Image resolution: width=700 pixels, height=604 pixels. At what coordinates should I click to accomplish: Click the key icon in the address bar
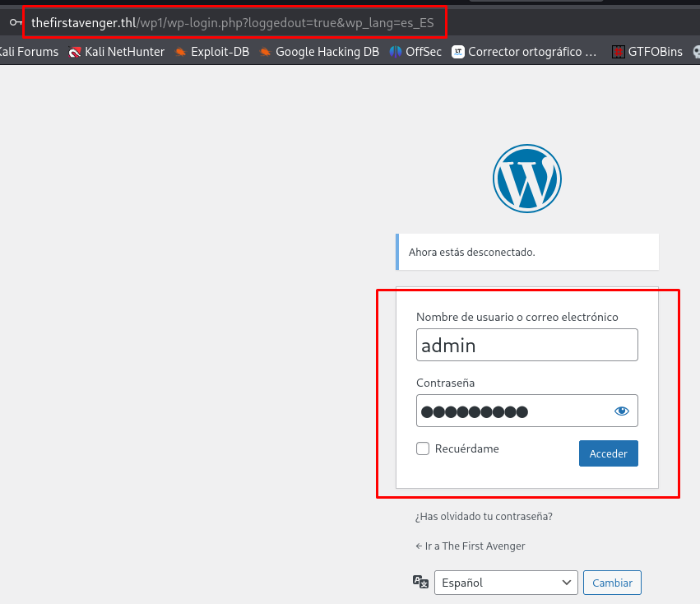click(16, 22)
